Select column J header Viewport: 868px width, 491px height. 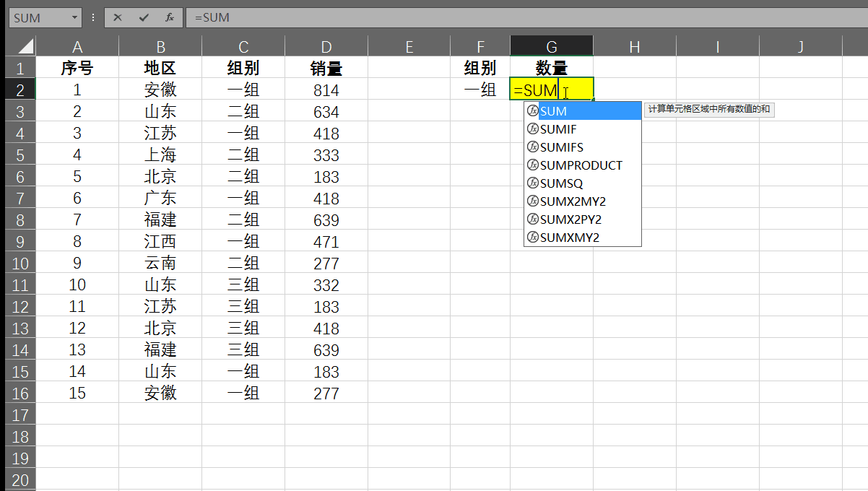[801, 47]
